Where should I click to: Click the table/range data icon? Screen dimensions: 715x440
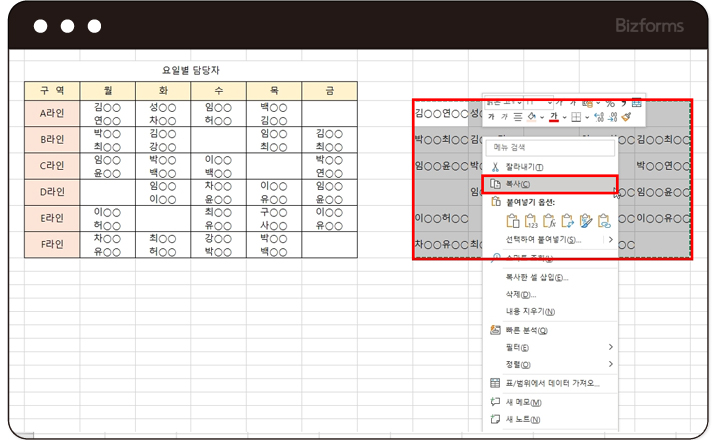click(x=495, y=383)
